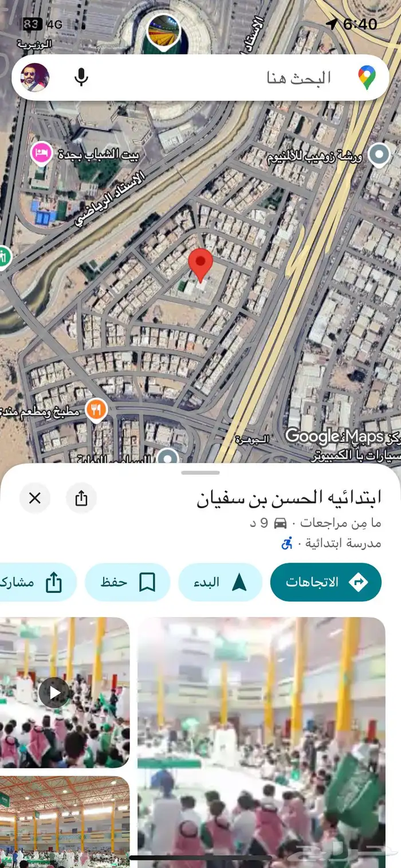The height and width of the screenshot is (868, 401).
Task: Select the gray marker ورشة زوهيب للألنيوم
Action: [x=379, y=155]
